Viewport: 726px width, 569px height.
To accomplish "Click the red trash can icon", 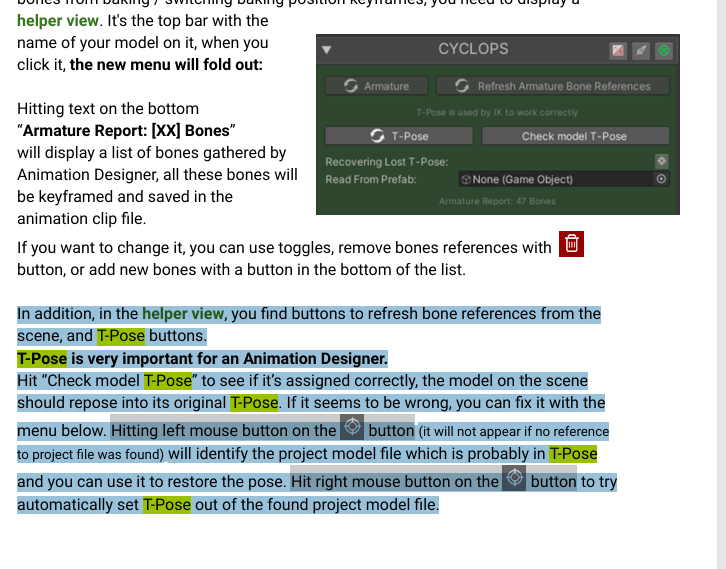I will (571, 244).
